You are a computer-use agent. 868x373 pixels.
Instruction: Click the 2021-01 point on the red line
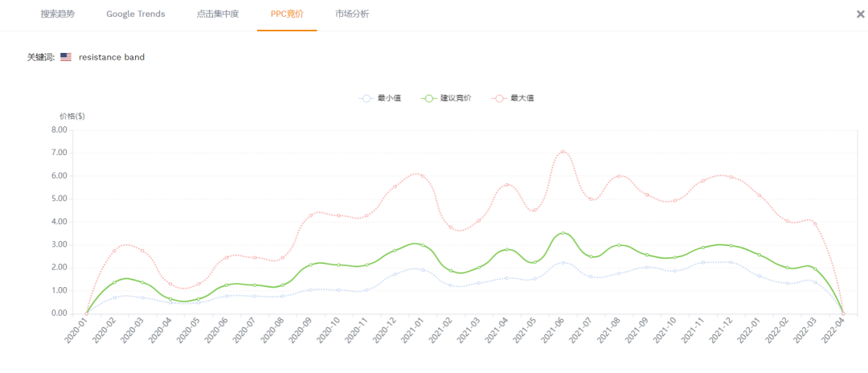pos(423,176)
